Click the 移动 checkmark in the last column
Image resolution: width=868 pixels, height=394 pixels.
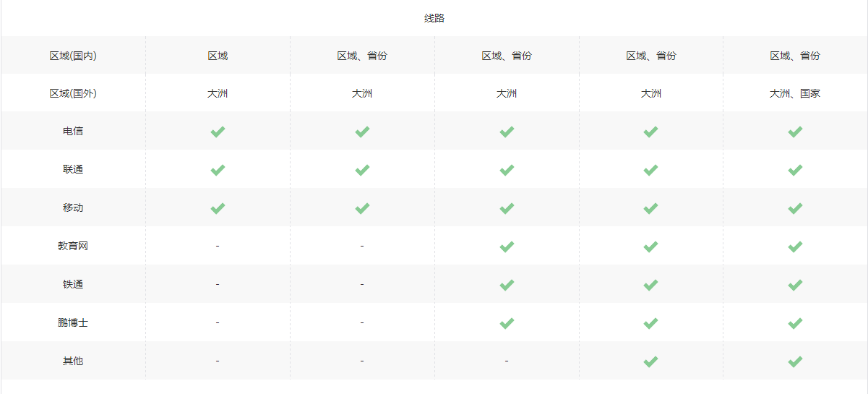tap(795, 208)
